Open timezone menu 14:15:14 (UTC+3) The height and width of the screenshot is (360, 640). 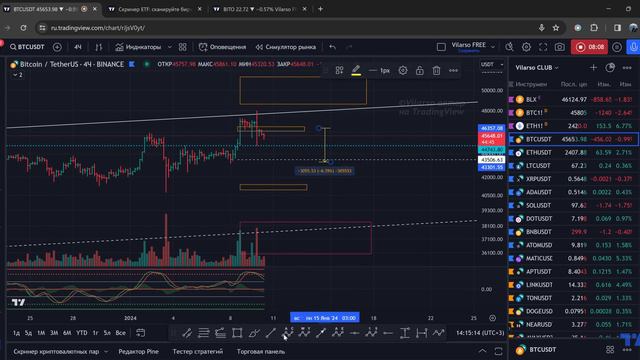480,333
